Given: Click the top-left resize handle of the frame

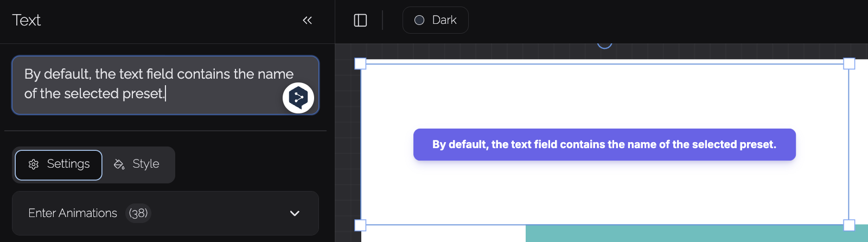Looking at the screenshot, I should point(360,63).
